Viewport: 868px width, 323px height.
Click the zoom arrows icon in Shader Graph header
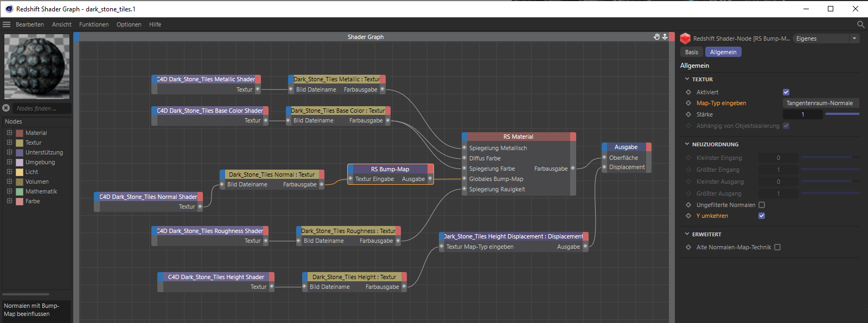(665, 37)
